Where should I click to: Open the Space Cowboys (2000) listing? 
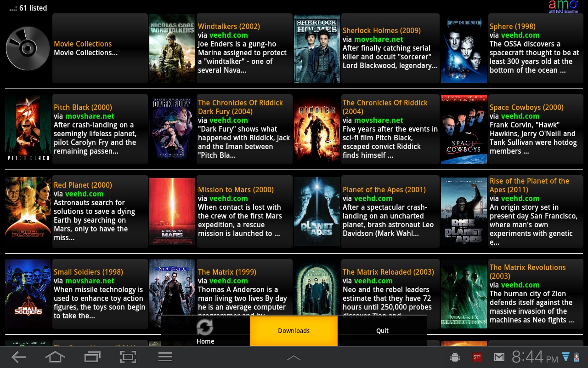pyautogui.click(x=526, y=107)
